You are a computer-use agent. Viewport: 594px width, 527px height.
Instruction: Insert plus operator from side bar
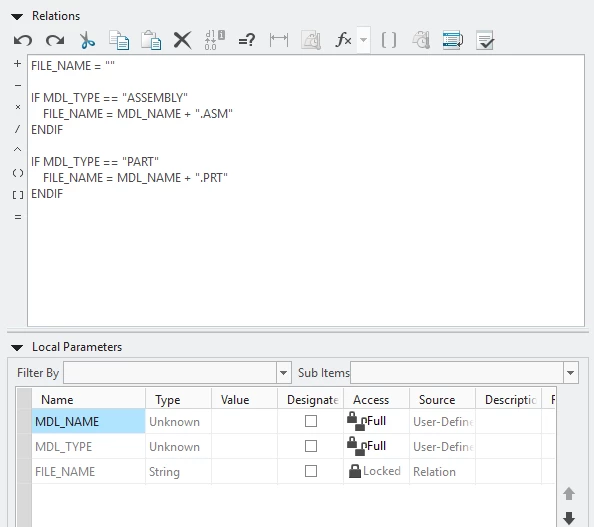tap(17, 64)
